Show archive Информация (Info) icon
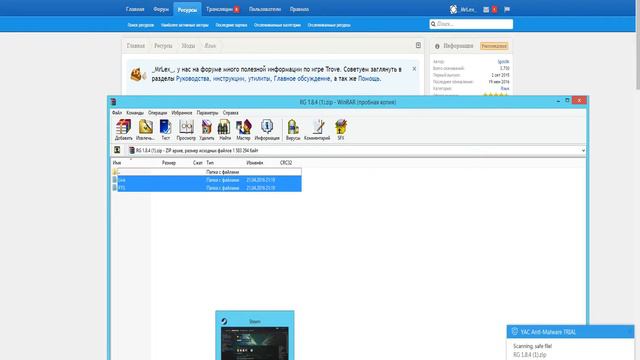This screenshot has width=640, height=360. coord(267,130)
